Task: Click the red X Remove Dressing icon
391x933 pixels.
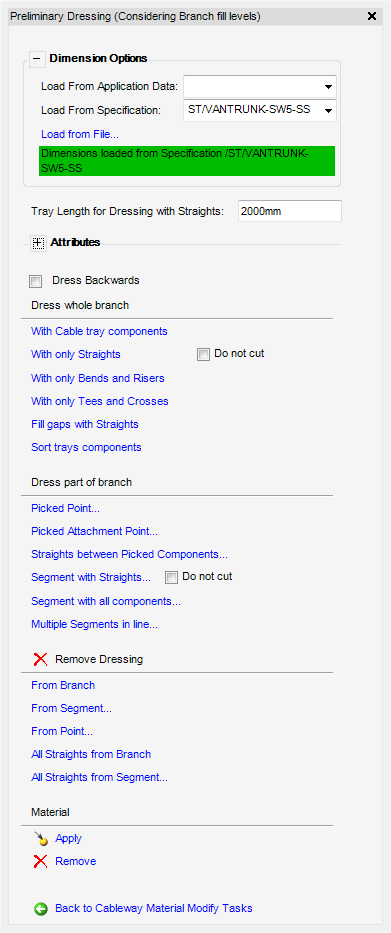Action: [x=40, y=659]
